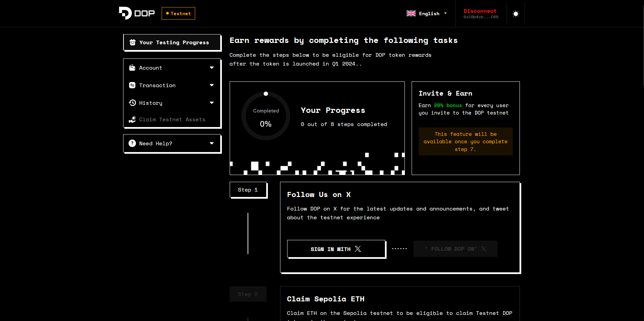Click the DOP logo in header
This screenshot has width=644, height=321.
137,13
